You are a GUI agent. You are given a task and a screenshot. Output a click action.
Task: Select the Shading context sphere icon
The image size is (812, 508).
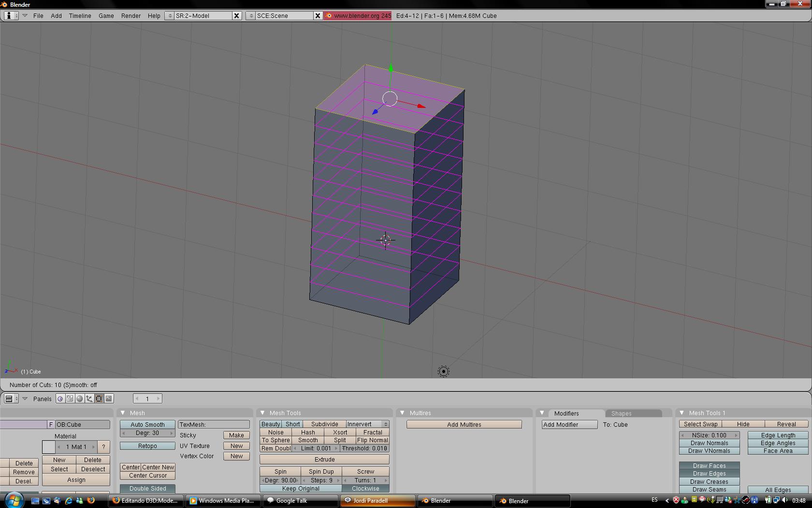point(80,399)
